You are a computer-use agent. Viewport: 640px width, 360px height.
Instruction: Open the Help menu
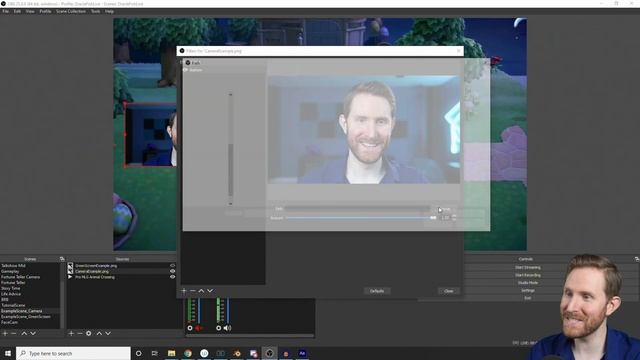(109, 11)
